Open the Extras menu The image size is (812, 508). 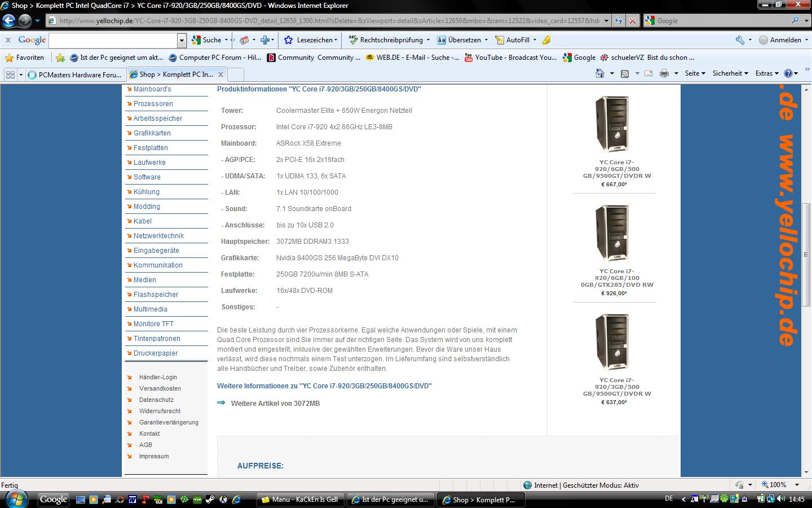pos(767,73)
